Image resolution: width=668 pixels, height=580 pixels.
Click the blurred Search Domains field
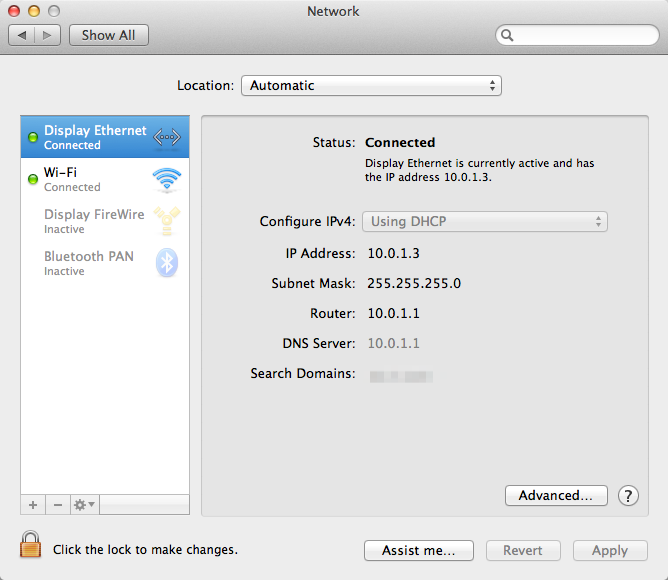coord(401,377)
